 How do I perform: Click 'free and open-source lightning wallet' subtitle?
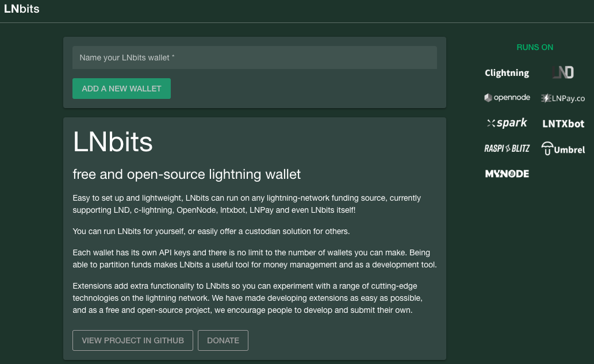click(x=187, y=174)
